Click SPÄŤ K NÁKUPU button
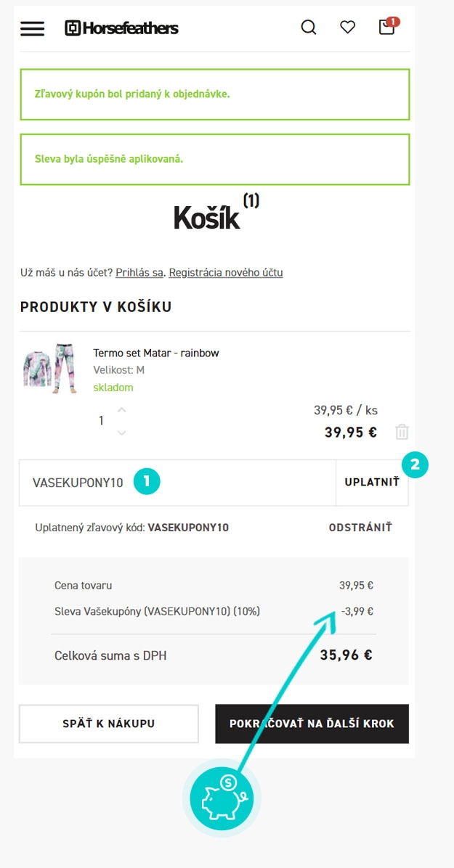 pos(109,724)
